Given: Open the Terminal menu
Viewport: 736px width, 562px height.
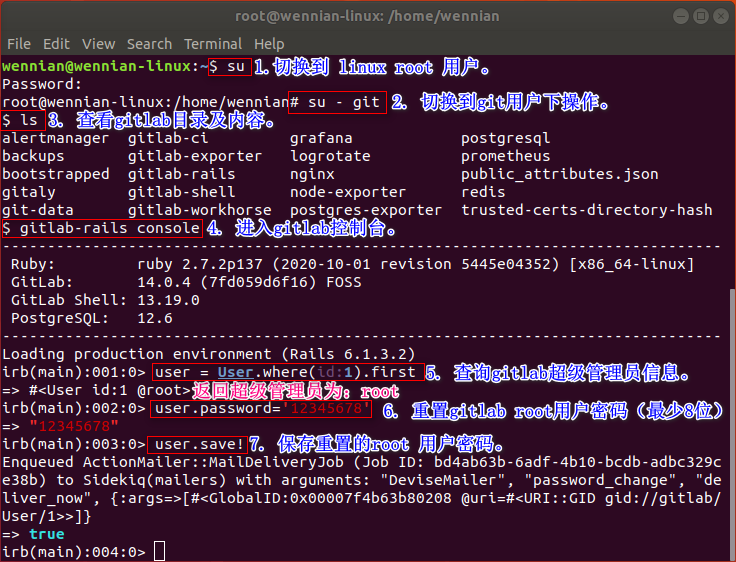Looking at the screenshot, I should point(213,44).
